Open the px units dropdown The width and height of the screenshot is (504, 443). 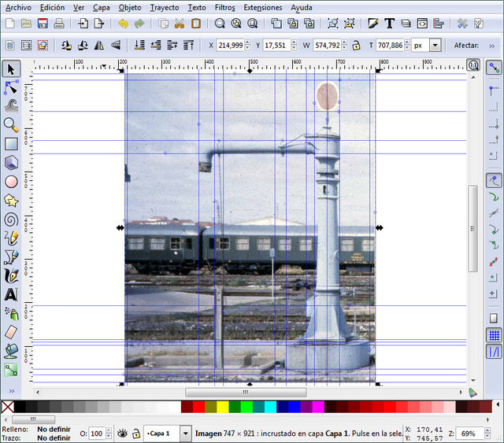(435, 46)
